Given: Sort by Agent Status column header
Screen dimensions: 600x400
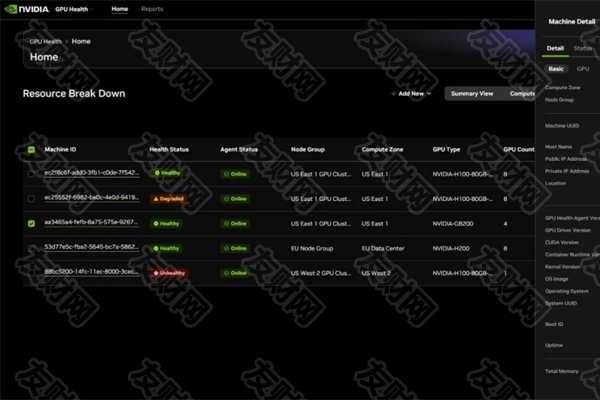Looking at the screenshot, I should 239,149.
